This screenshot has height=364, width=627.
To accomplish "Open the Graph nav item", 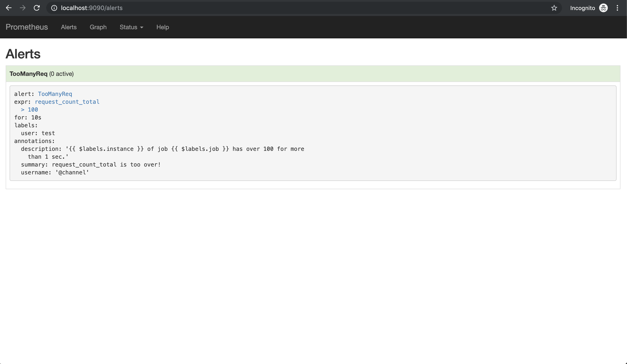I will [98, 27].
